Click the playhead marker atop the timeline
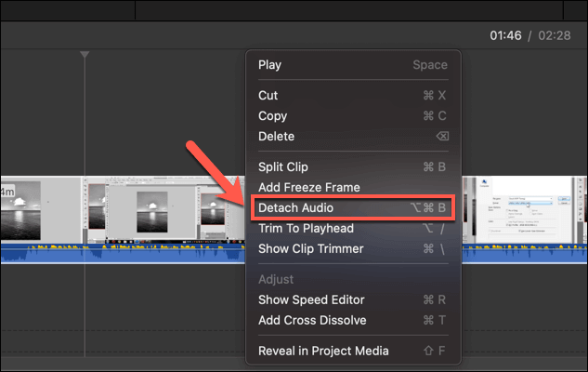588x372 pixels. click(85, 56)
